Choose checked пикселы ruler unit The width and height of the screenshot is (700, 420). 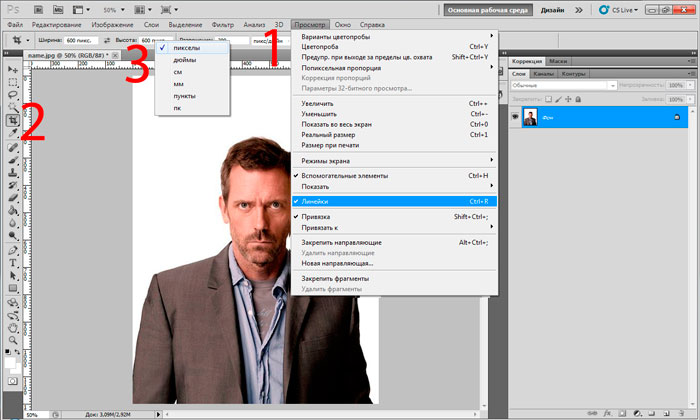[192, 48]
